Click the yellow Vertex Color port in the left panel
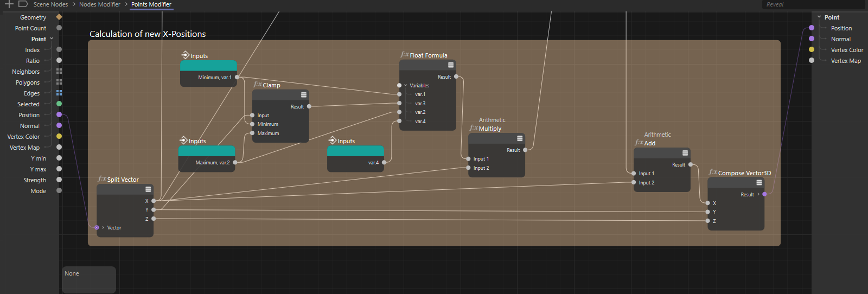The width and height of the screenshot is (868, 294). [x=59, y=136]
